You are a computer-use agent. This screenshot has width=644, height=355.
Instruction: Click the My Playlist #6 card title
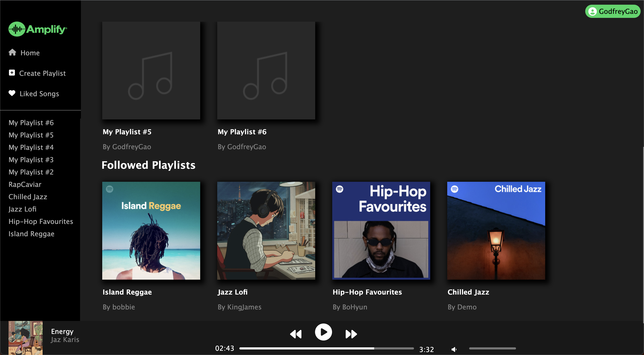click(242, 132)
